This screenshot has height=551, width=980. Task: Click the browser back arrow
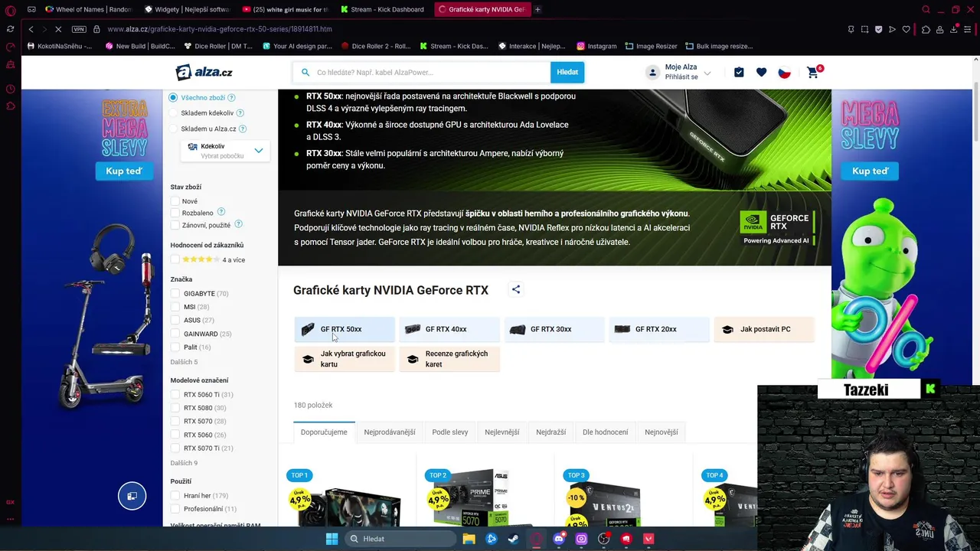tap(31, 29)
